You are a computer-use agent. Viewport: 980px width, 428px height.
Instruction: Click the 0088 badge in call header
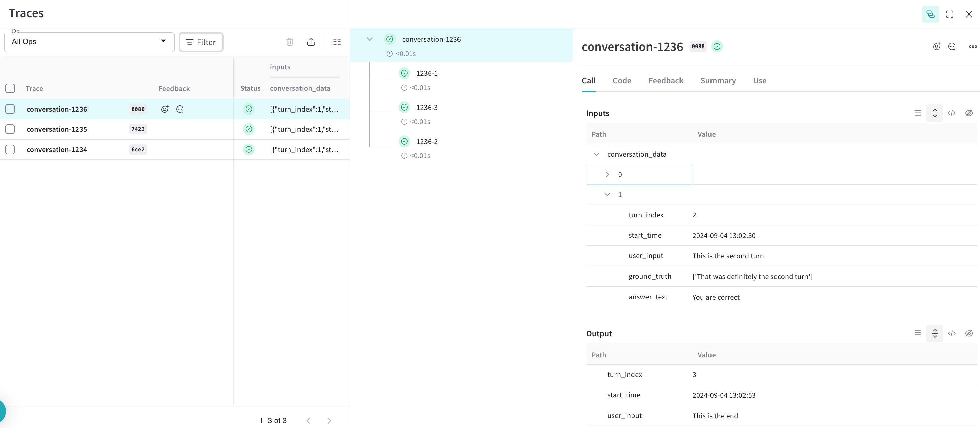tap(698, 47)
